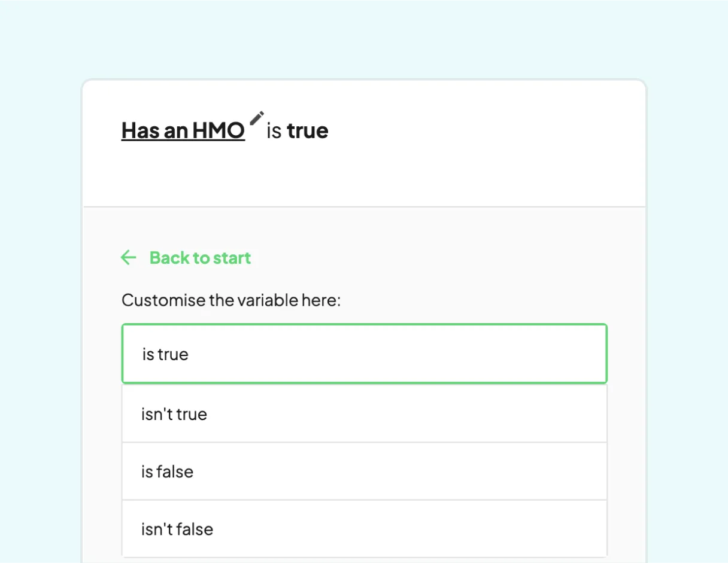
Task: Choose the 'isn't true' condition
Action: pos(364,413)
